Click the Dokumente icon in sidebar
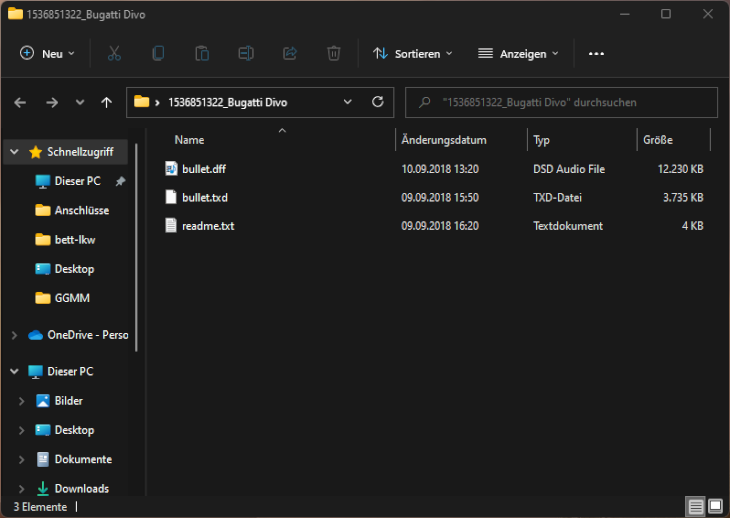The width and height of the screenshot is (730, 518). tap(43, 459)
